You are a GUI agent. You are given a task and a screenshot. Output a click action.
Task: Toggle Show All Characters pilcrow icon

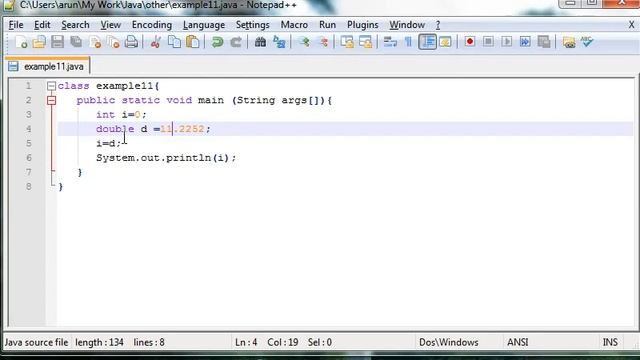pyautogui.click(x=408, y=42)
